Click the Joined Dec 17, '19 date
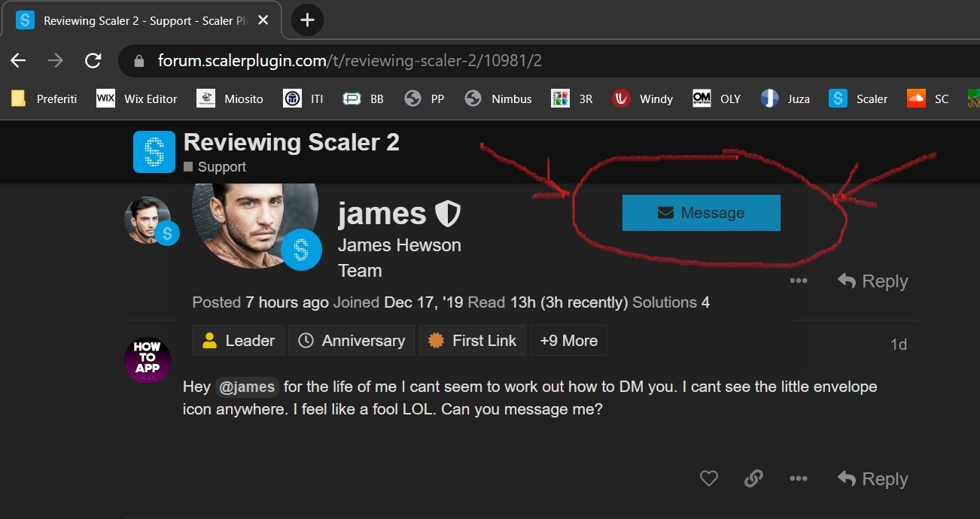The width and height of the screenshot is (980, 519). (398, 302)
